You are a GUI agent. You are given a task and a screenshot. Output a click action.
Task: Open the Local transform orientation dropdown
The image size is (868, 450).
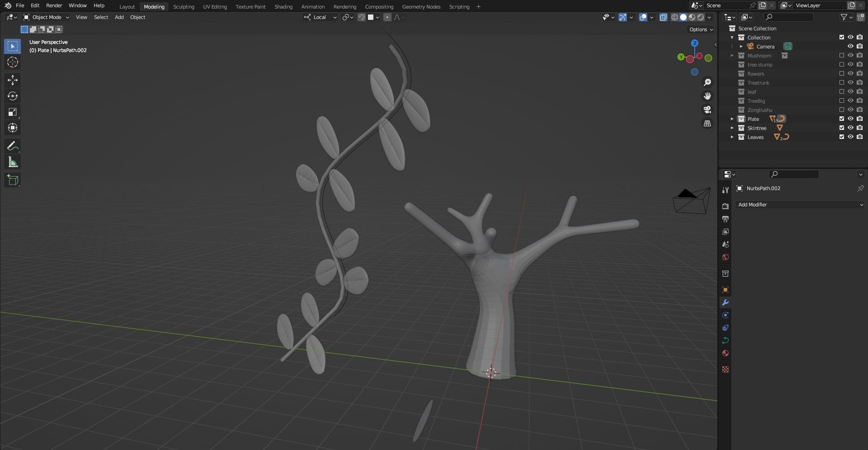point(320,17)
